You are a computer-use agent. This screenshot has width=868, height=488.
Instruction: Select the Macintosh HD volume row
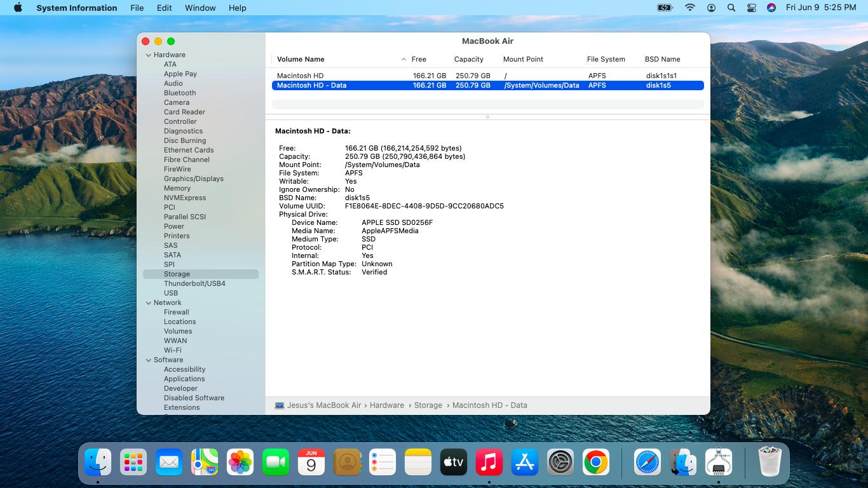pos(487,76)
